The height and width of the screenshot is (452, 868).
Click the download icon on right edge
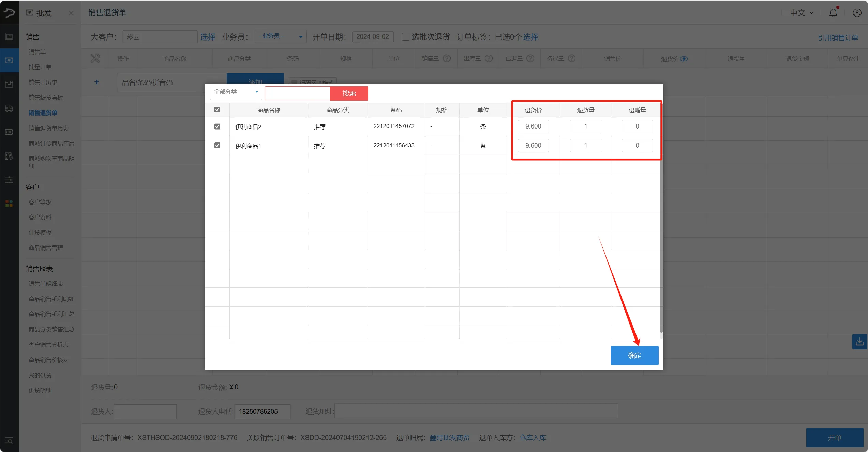859,341
